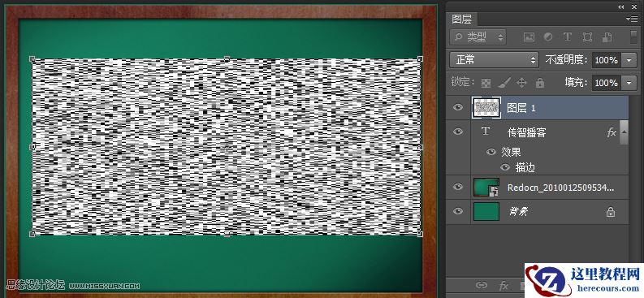This screenshot has width=644, height=298.
Task: Click the top-middle transform handle on canvas
Action: click(227, 58)
